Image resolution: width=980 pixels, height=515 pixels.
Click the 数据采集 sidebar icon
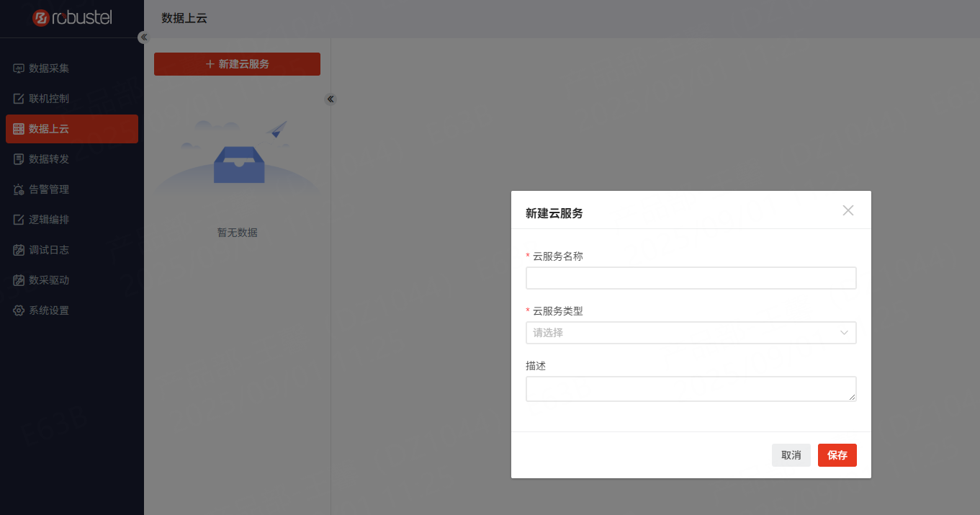coord(19,68)
